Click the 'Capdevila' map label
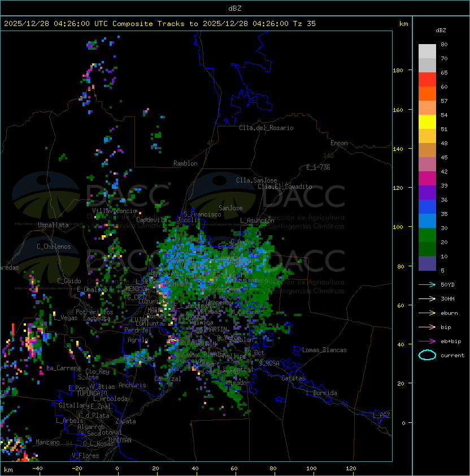The height and width of the screenshot is (476, 470). point(152,220)
